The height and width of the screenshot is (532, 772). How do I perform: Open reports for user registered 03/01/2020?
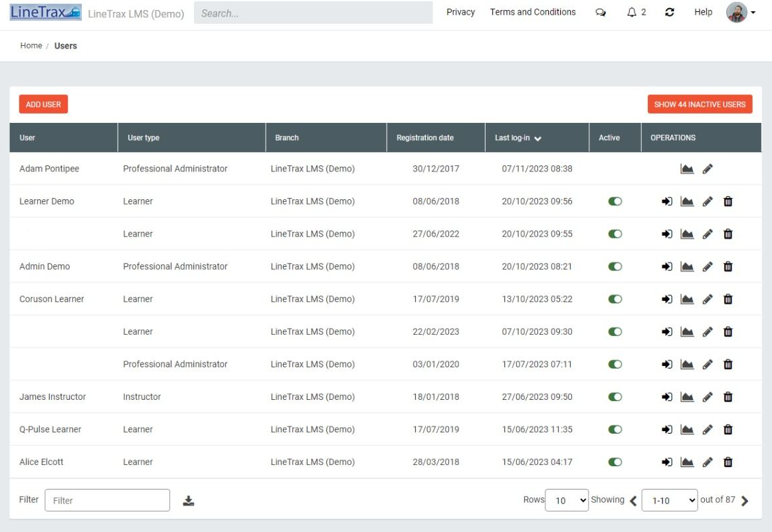pyautogui.click(x=687, y=364)
